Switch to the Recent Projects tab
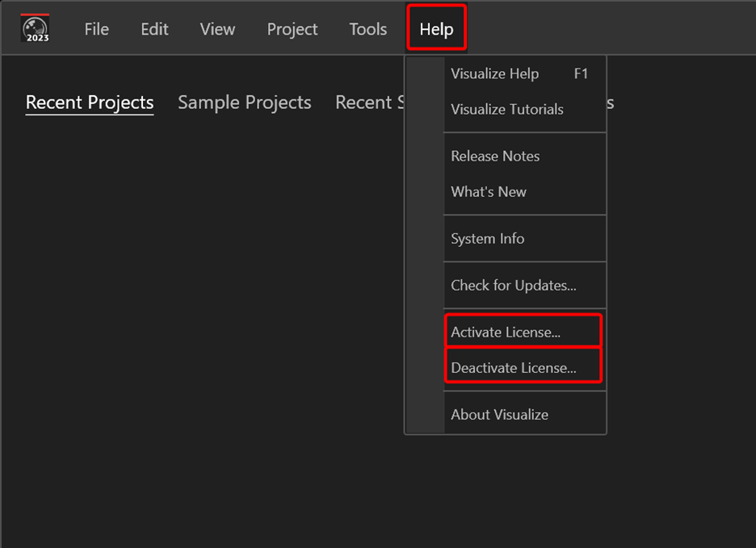Image resolution: width=756 pixels, height=548 pixels. click(90, 102)
